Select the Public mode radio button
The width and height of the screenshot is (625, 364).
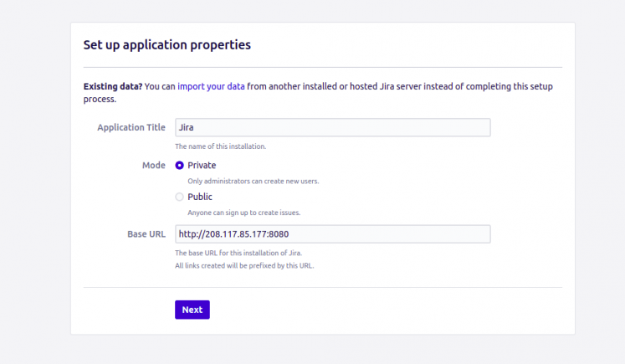pyautogui.click(x=179, y=197)
